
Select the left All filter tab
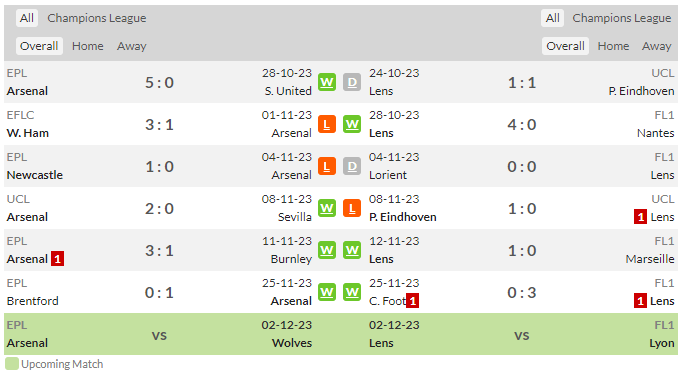point(27,18)
